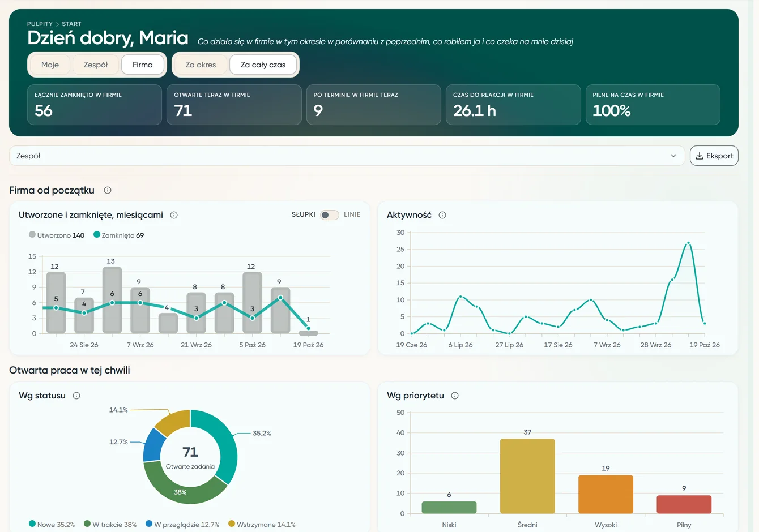The image size is (759, 532).
Task: Open info icon next to Wg priorytetu
Action: pyautogui.click(x=454, y=396)
